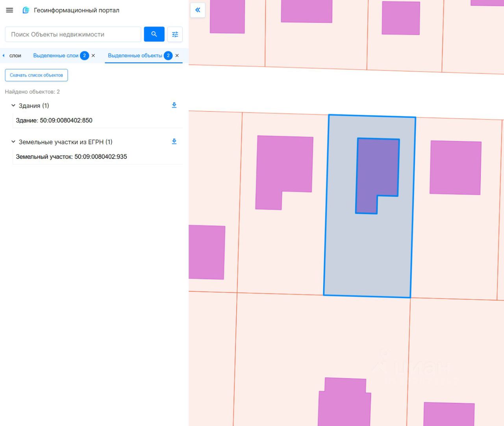Viewport: 504px width, 426px height.
Task: Focus the Поиск Объекты недвижимости field
Action: [73, 34]
